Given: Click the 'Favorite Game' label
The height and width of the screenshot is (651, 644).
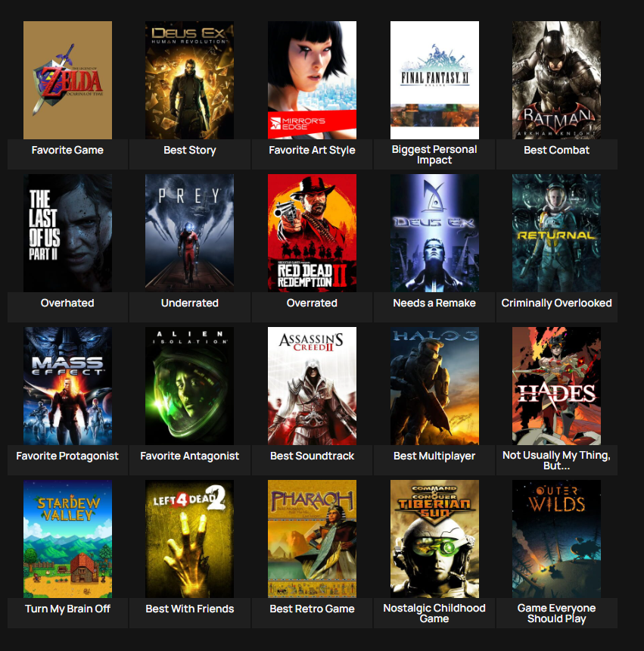Looking at the screenshot, I should click(67, 150).
